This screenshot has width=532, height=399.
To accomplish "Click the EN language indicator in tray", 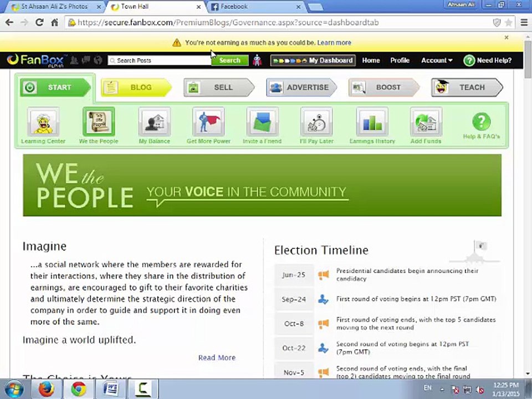I will pos(427,387).
